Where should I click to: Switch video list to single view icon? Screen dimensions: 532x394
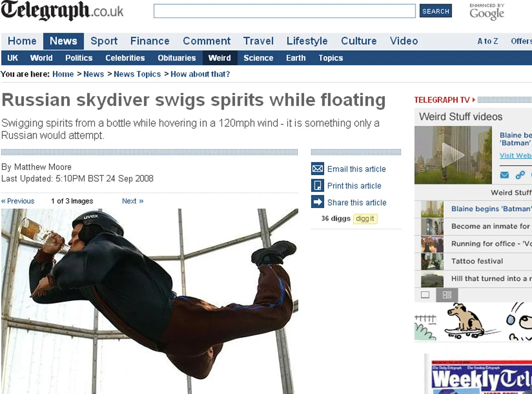click(425, 295)
